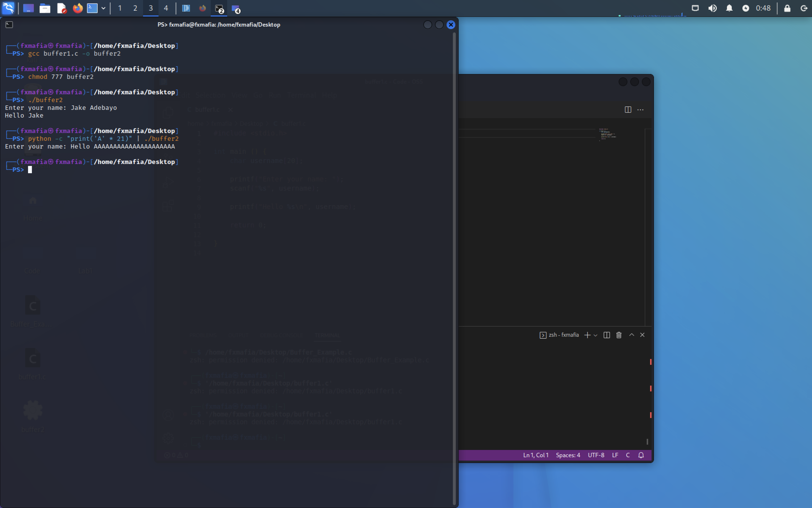
Task: Launch the text editor from the taskbar
Action: click(62, 8)
